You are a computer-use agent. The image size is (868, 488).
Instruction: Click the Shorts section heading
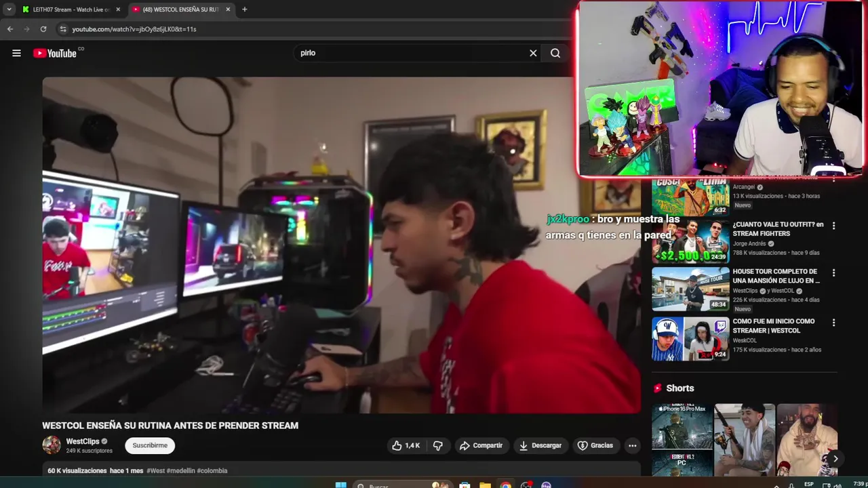[x=680, y=388]
